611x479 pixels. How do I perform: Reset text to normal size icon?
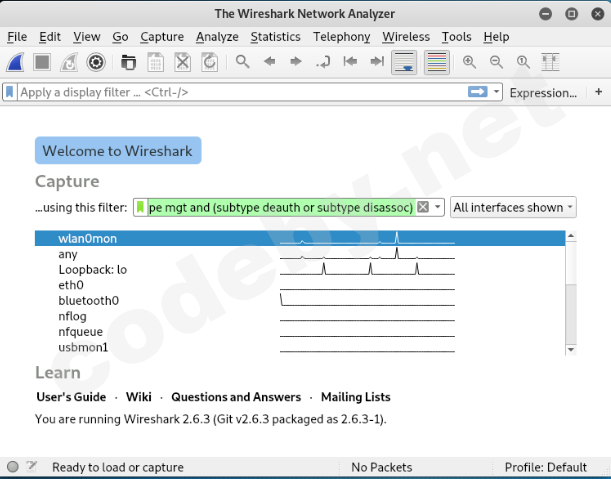(x=523, y=62)
